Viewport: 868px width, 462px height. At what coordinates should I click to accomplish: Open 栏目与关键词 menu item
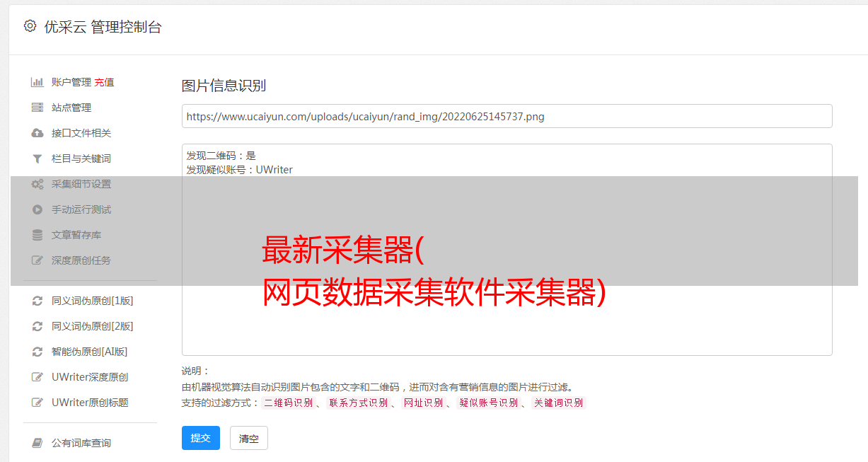pos(81,158)
